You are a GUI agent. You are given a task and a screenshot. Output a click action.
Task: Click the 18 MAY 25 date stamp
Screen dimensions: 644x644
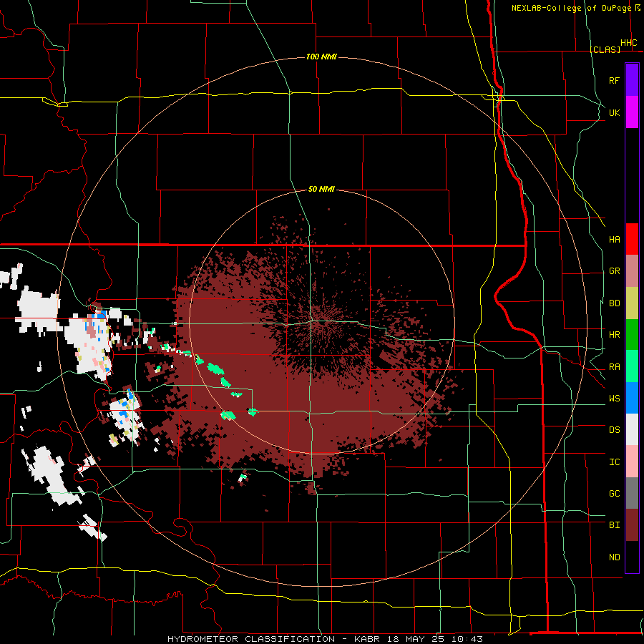pos(416,639)
